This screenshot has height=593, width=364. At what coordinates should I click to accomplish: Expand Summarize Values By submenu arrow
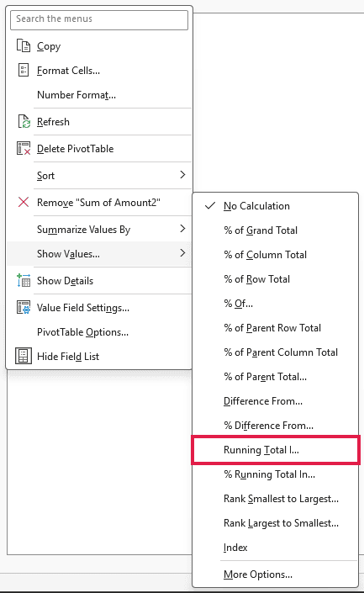pos(182,229)
